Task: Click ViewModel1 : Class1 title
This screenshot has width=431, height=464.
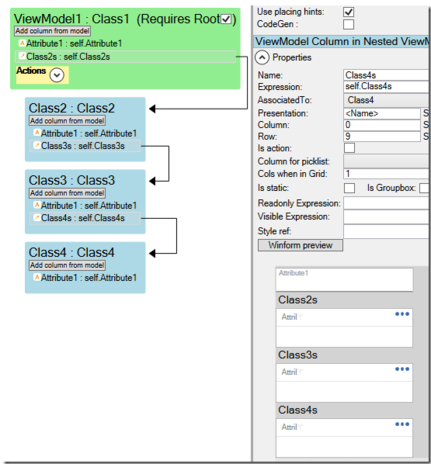Action: tap(71, 19)
